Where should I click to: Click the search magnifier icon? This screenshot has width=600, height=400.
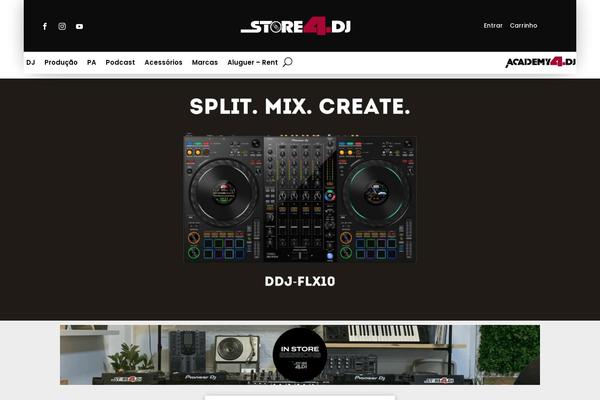pyautogui.click(x=288, y=62)
